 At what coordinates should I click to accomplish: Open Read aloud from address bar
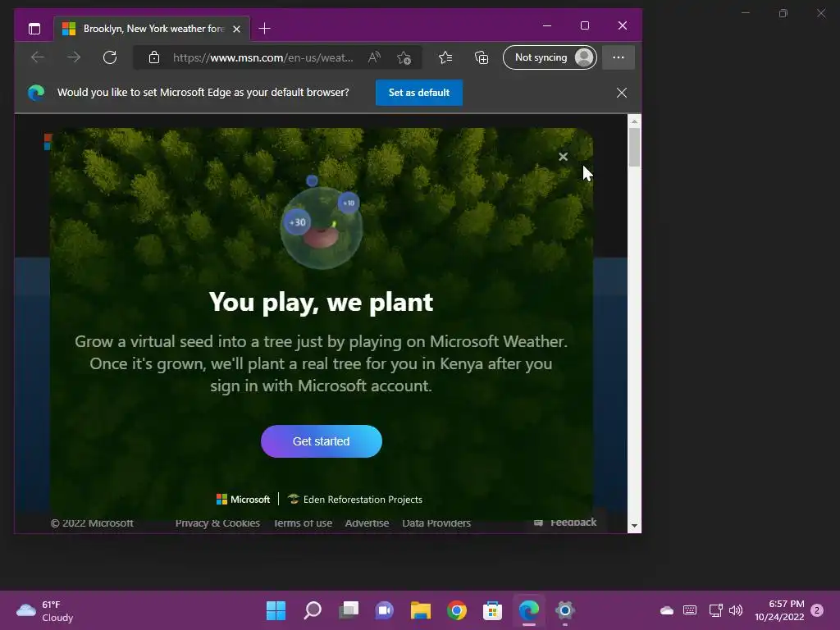click(374, 57)
